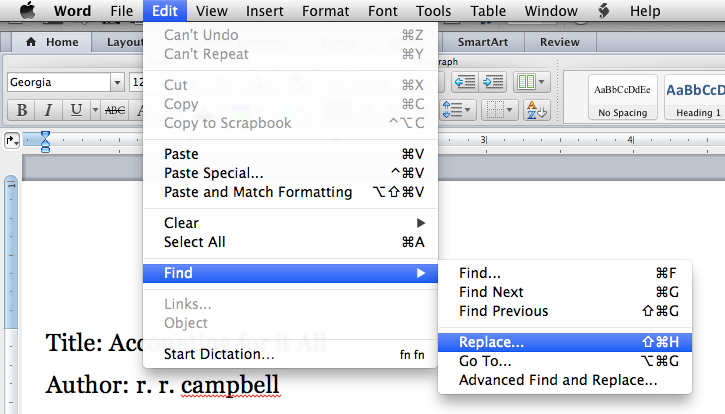The height and width of the screenshot is (414, 725).
Task: Choose Paste Special... menu item
Action: click(290, 173)
